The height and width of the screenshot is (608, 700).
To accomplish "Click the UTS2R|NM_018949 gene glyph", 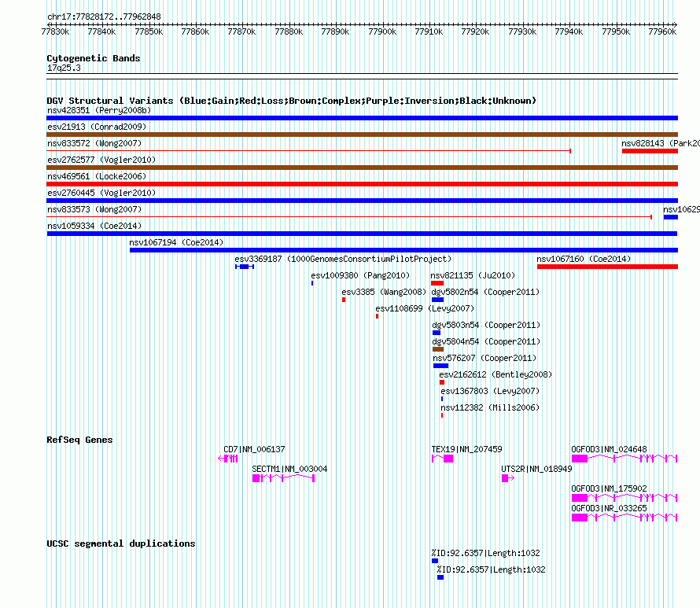I will [508, 478].
